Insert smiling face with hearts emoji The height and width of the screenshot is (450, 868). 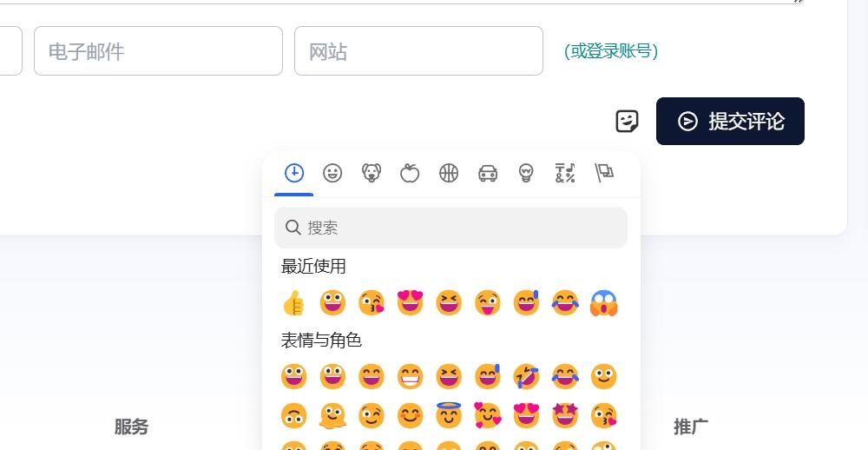point(488,415)
